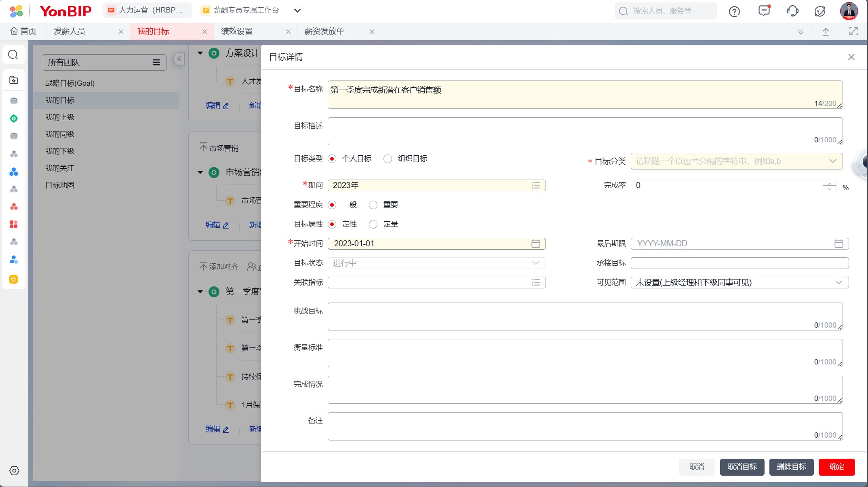Switch to the 发薪人员 tab
Screen dimensions: 868x487
click(x=70, y=32)
